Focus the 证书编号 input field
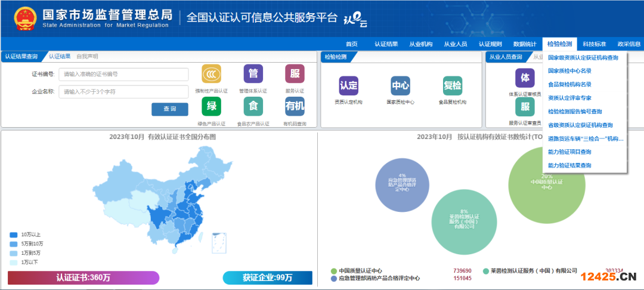 pos(123,75)
